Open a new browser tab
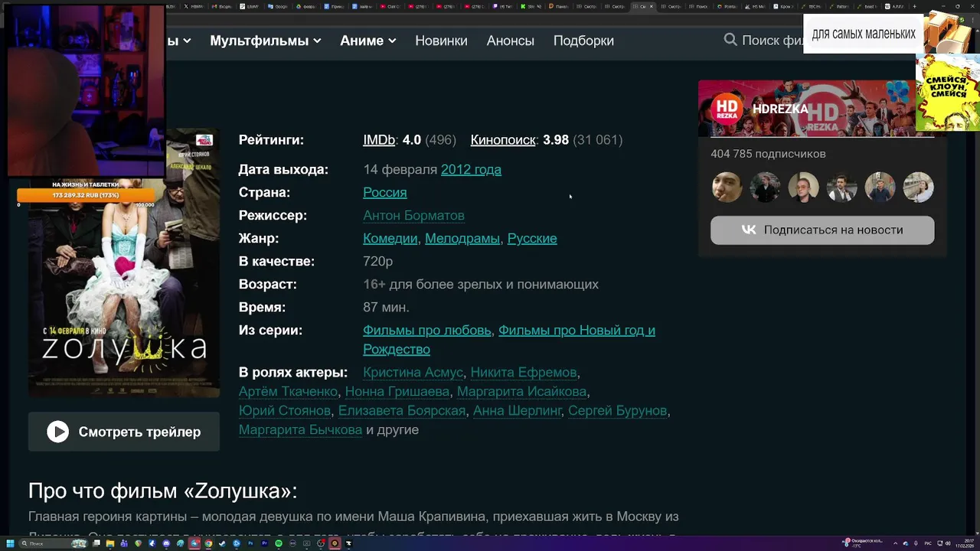This screenshot has width=980, height=551. (x=914, y=6)
